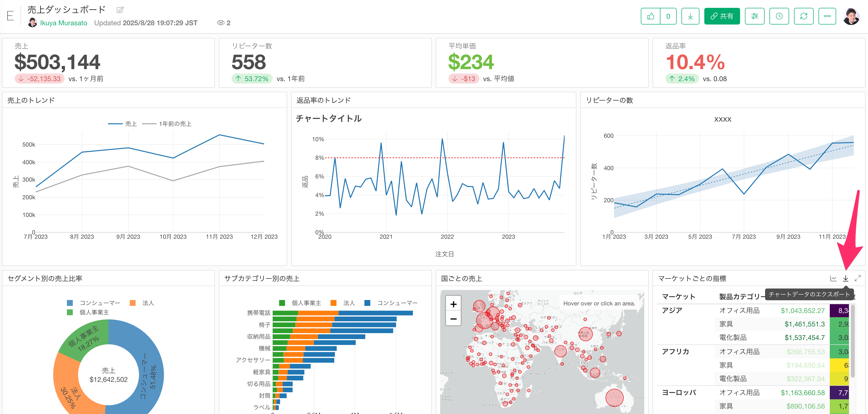Click the セグメント別の売上比率 panel title

(45, 278)
